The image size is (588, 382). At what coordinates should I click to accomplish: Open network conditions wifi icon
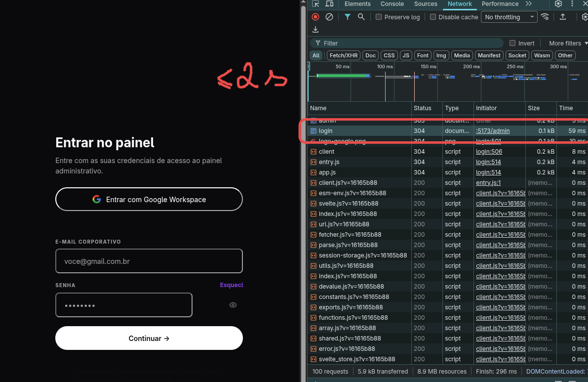tap(545, 17)
